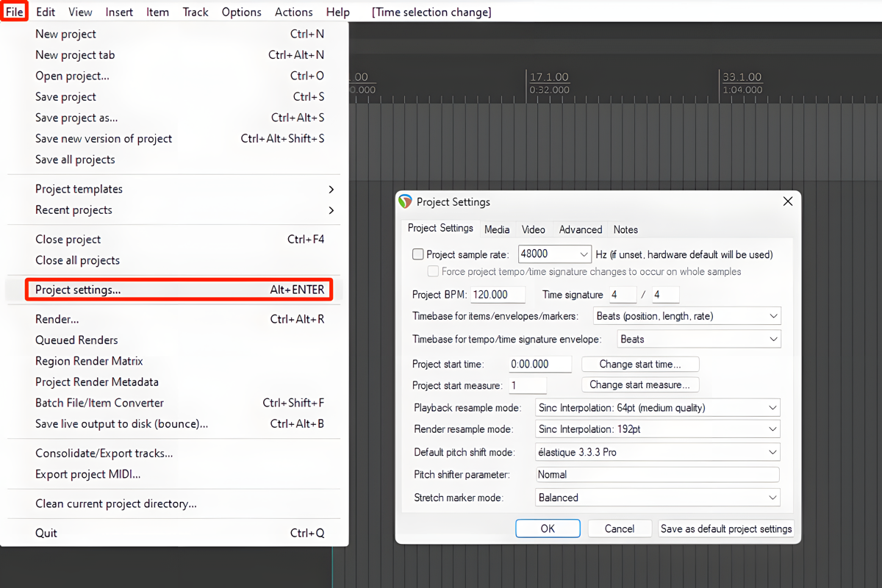Open the sample rate 48000 dropdown
The image size is (882, 588).
pyautogui.click(x=555, y=254)
